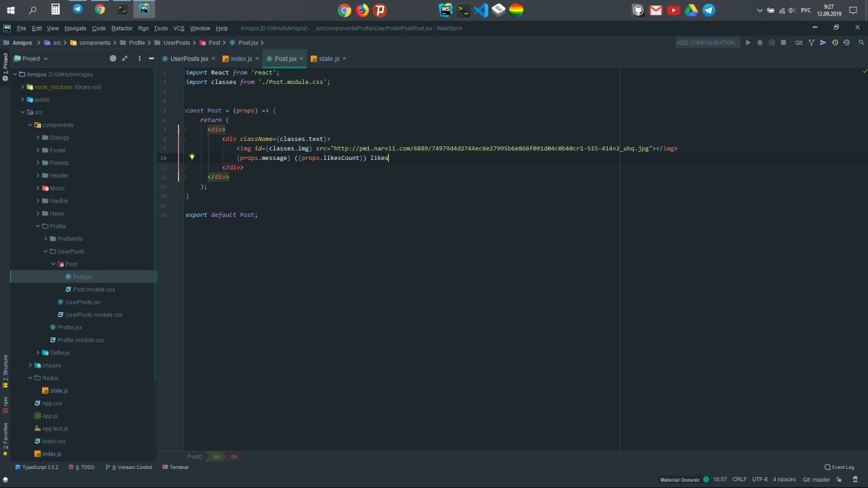The image size is (868, 488).
Task: Select Post.module.css in the project tree
Action: pos(94,289)
